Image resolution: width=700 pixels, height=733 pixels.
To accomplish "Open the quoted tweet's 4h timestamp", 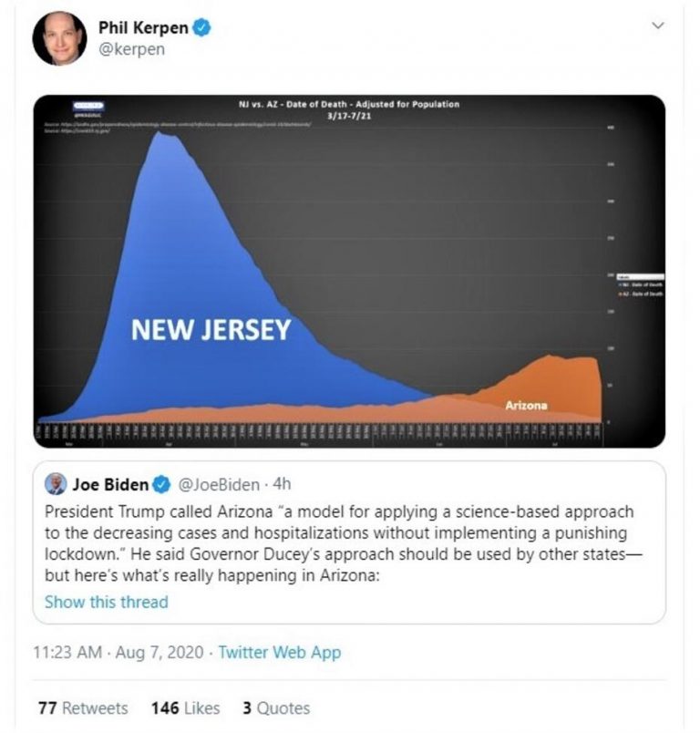I will [281, 483].
